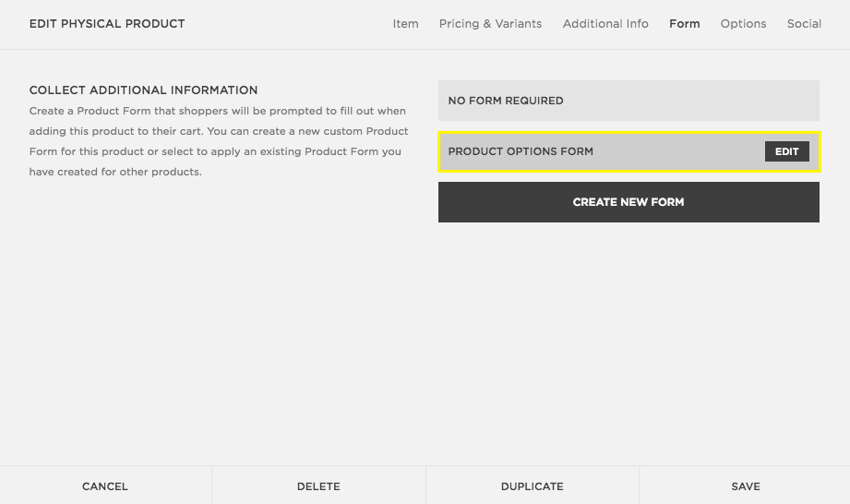Open the Item tab
The width and height of the screenshot is (850, 504).
point(405,24)
